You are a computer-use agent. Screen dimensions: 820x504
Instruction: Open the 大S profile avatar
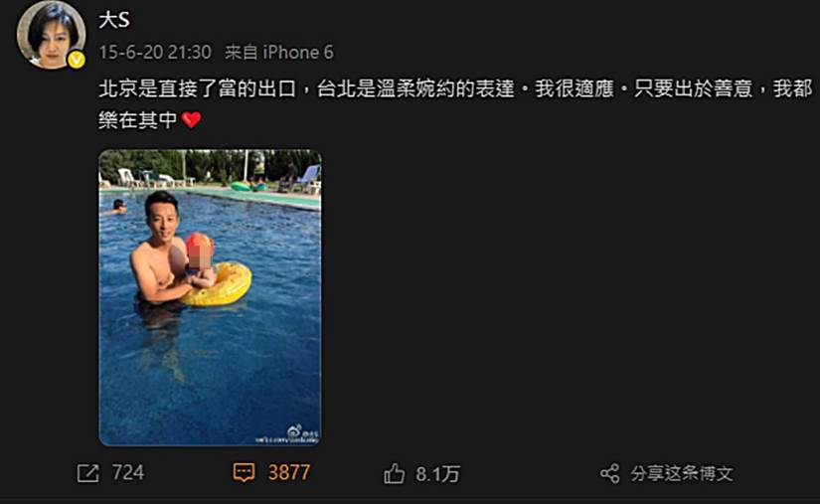click(x=52, y=35)
